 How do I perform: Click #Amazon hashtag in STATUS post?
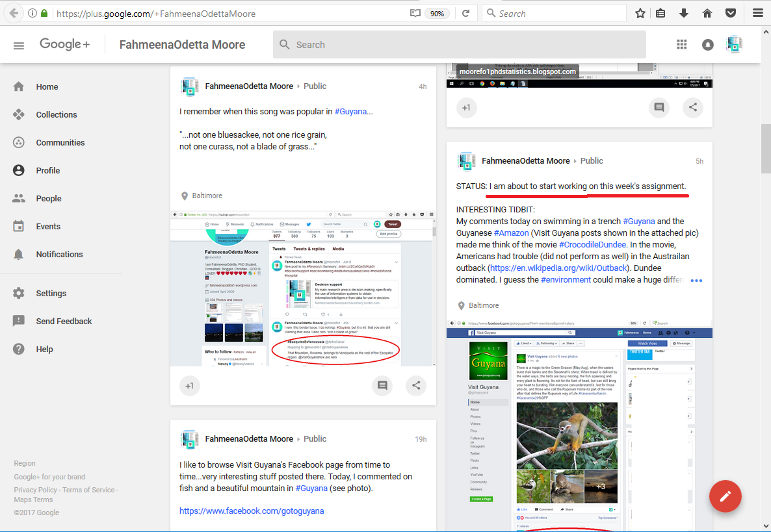[x=512, y=233]
